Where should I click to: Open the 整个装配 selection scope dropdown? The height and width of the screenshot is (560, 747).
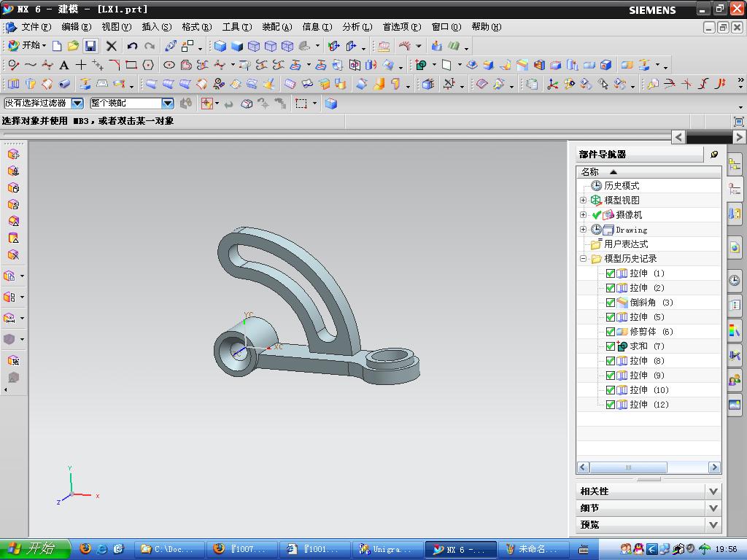pyautogui.click(x=167, y=104)
